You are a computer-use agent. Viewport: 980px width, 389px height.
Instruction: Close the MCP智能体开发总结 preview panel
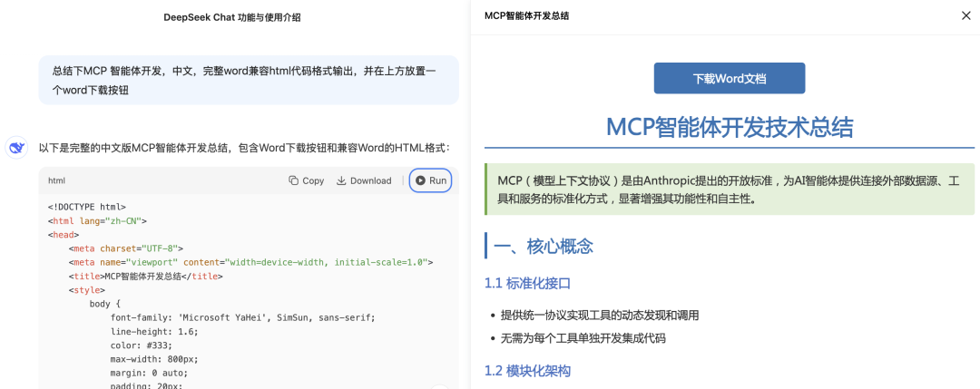coord(965,15)
